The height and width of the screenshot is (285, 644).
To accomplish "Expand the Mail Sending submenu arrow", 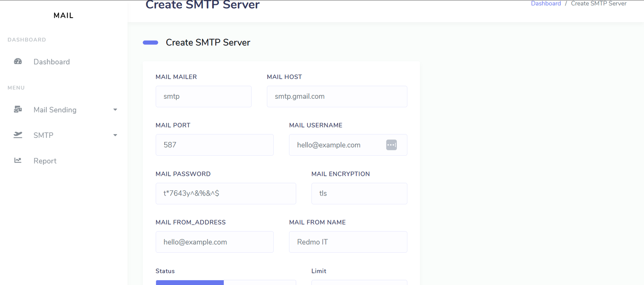I will 115,110.
